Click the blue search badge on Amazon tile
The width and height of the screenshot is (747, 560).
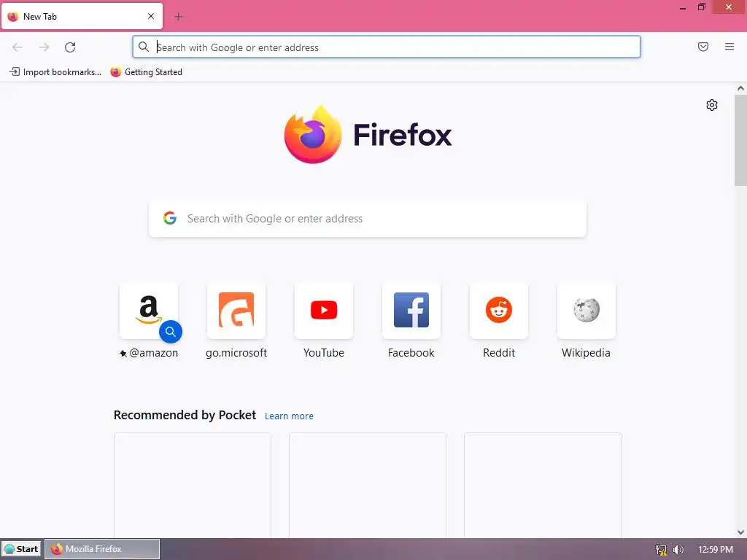pos(171,332)
